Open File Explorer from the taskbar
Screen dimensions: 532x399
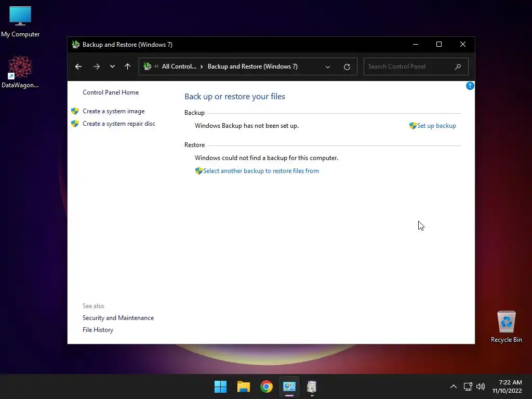coord(244,387)
